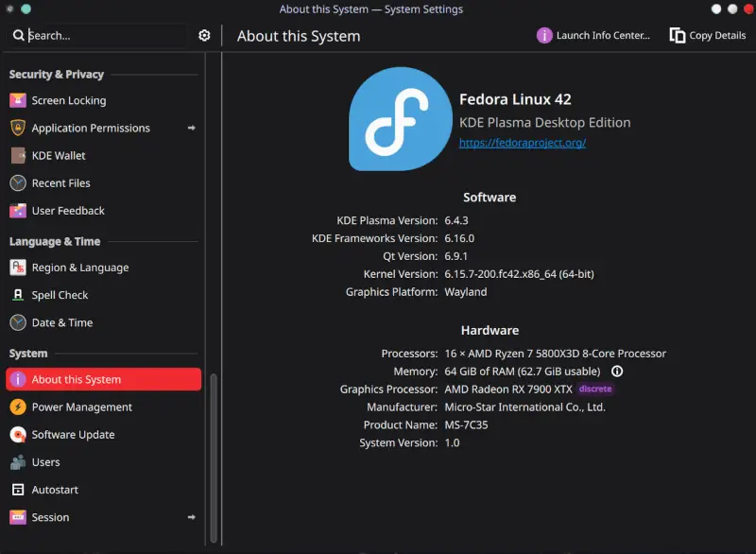This screenshot has width=756, height=554.
Task: Click the Recent Files clock icon
Action: coord(18,183)
